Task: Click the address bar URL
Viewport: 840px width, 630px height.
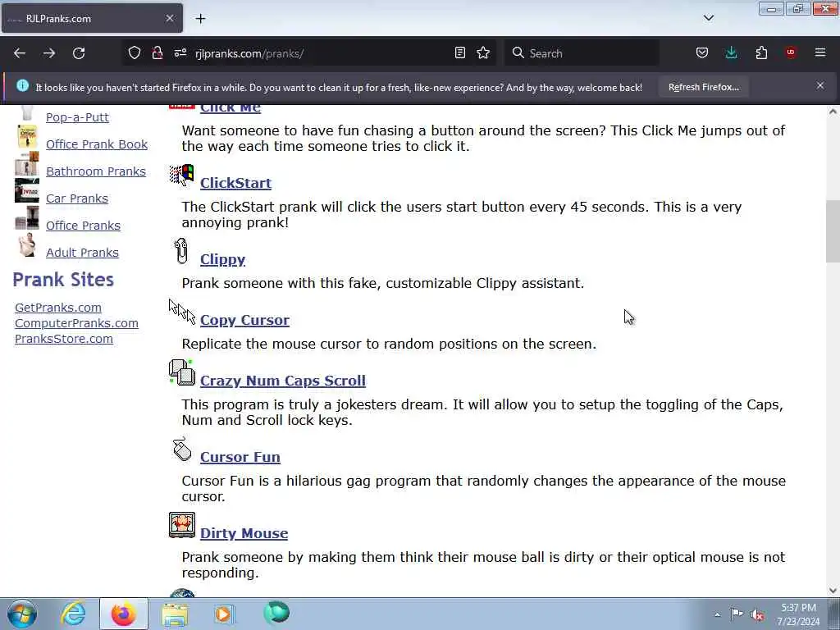Action: [249, 53]
